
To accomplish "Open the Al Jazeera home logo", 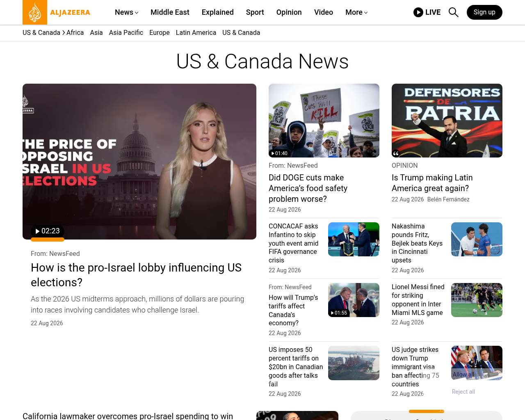I will pos(57,12).
